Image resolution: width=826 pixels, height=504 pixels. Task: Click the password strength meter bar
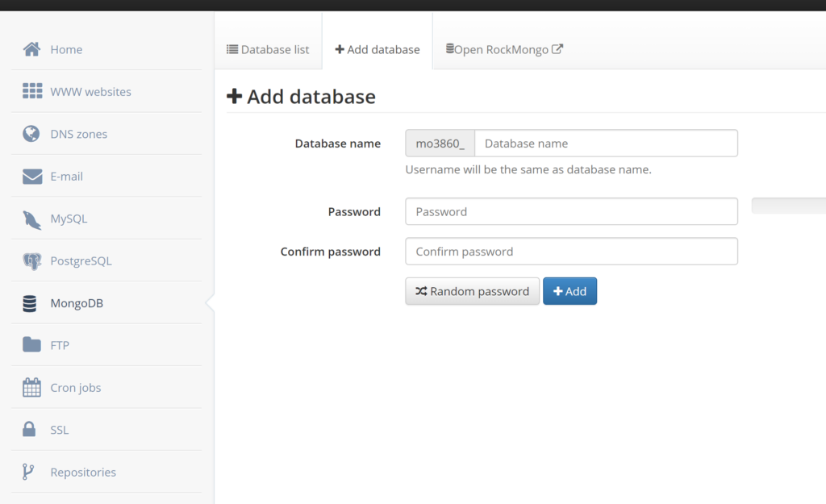pyautogui.click(x=788, y=206)
